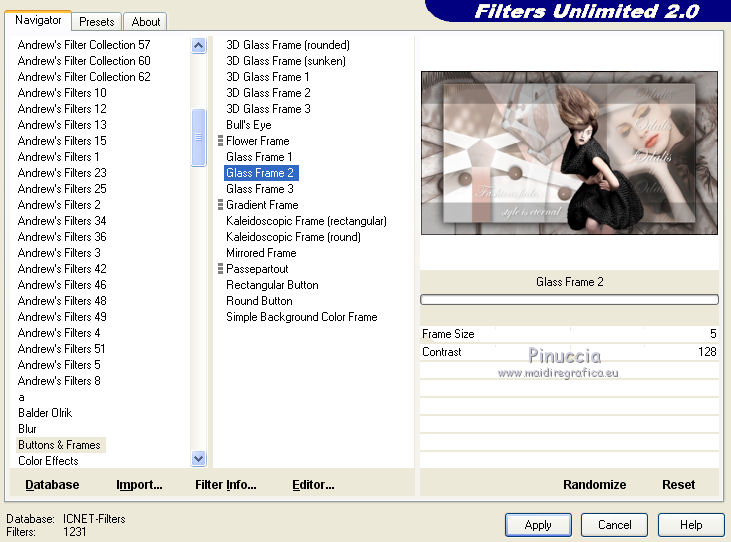Click the Database button
731x542 pixels.
pos(52,485)
